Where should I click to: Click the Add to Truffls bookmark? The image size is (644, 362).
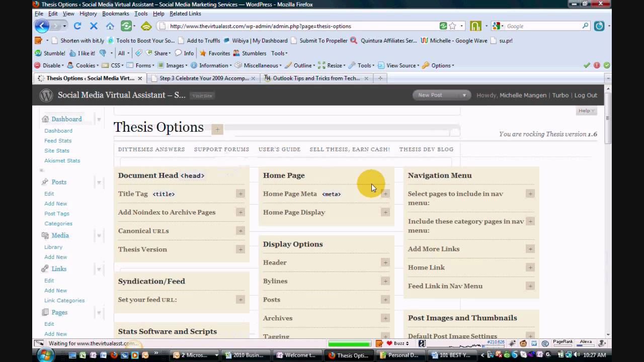click(x=199, y=41)
